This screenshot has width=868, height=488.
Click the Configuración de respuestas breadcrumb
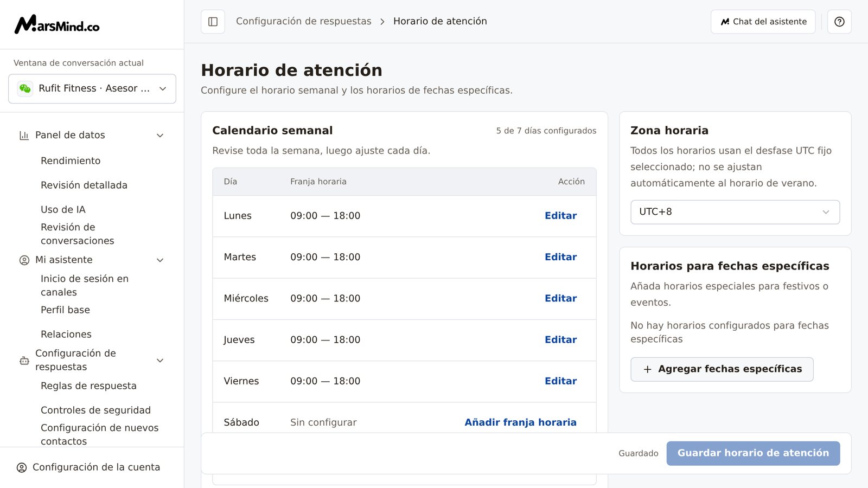click(304, 21)
